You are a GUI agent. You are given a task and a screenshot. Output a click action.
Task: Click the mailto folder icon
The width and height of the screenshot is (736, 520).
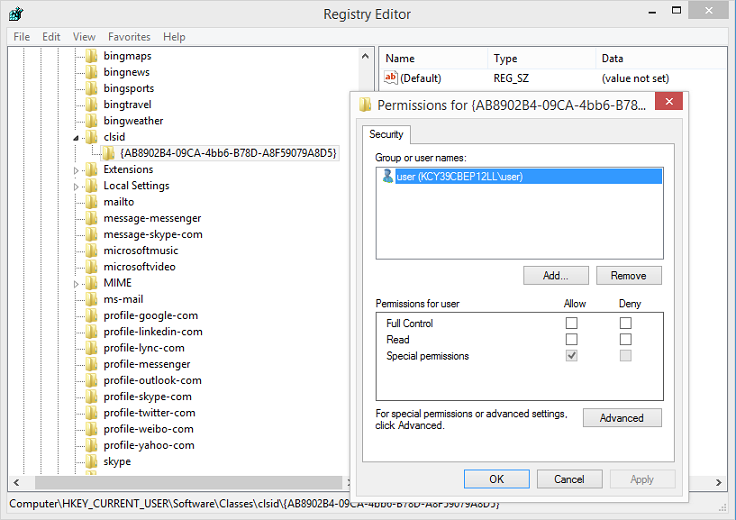click(x=92, y=202)
